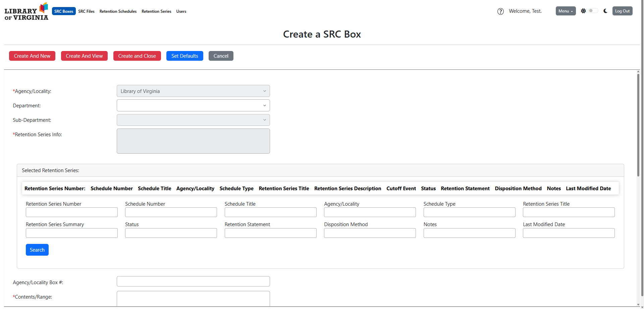Switch to the Retention Series tab

coord(156,11)
